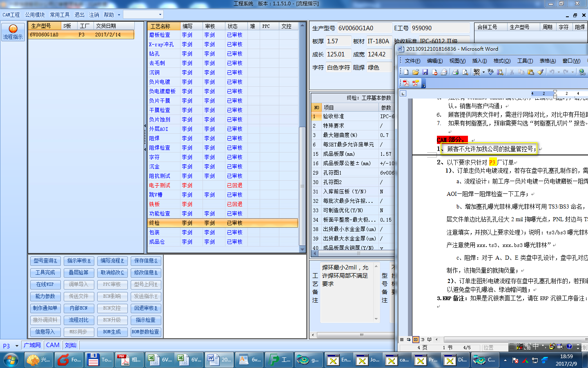Switch Word to Normal view icon
The width and height of the screenshot is (588, 368).
402,339
